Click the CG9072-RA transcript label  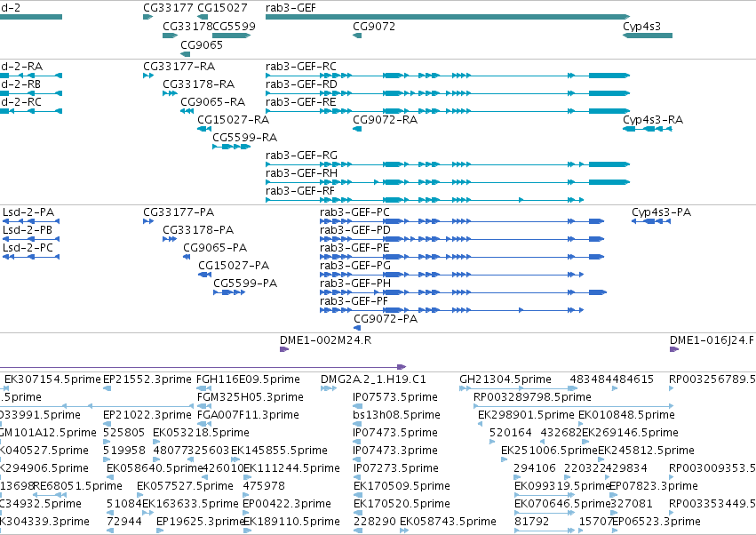(386, 120)
